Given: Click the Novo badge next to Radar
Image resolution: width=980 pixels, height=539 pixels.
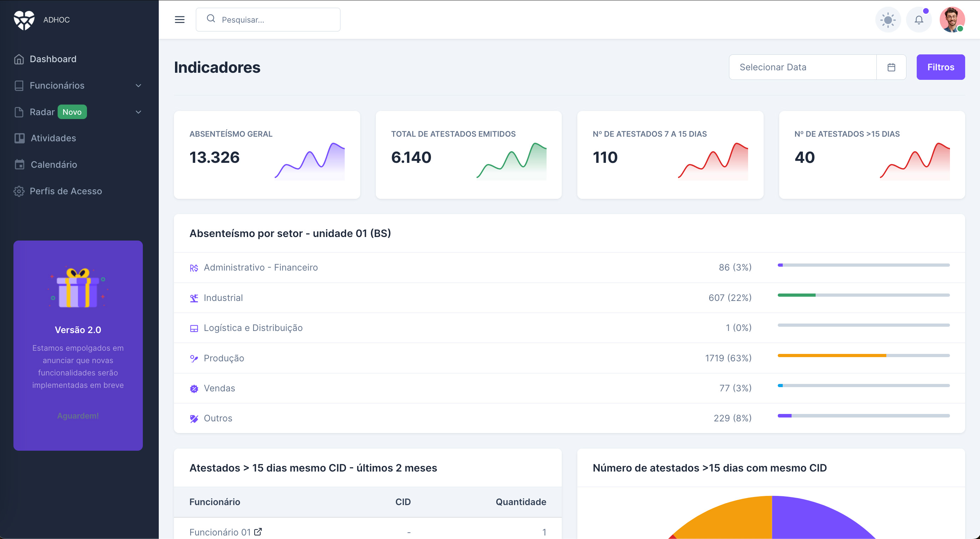Looking at the screenshot, I should tap(72, 112).
